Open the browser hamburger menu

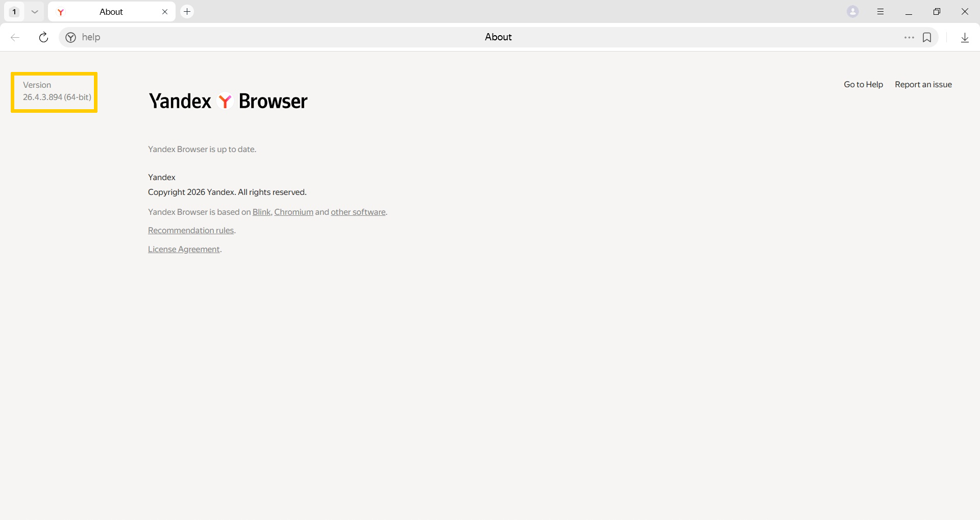point(880,12)
